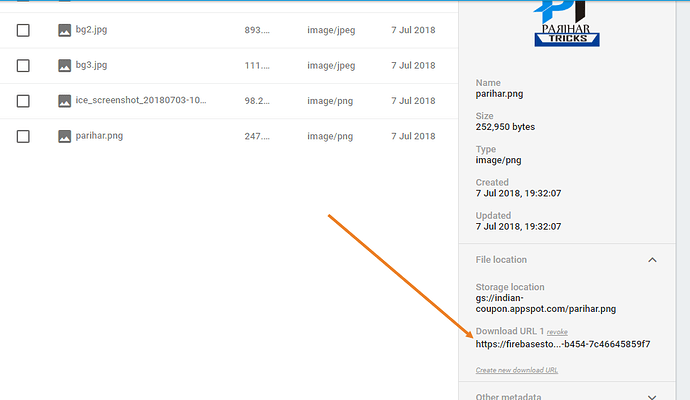Click image/jpeg type of bg2.jpg row
Viewport: 690px width, 400px height.
(x=331, y=30)
